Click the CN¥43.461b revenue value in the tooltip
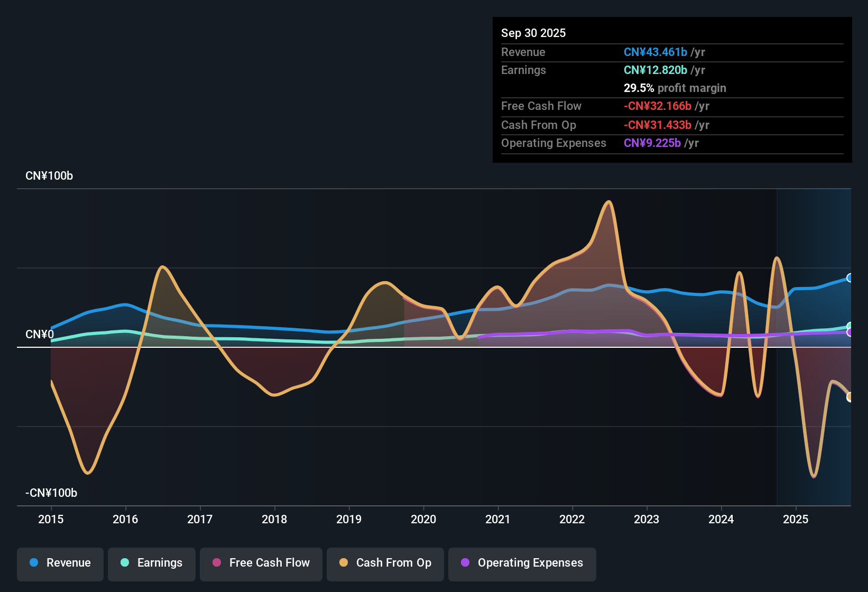 click(x=656, y=52)
